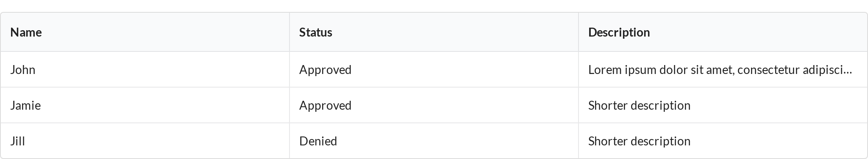Click John's Approved status cell

pos(434,70)
